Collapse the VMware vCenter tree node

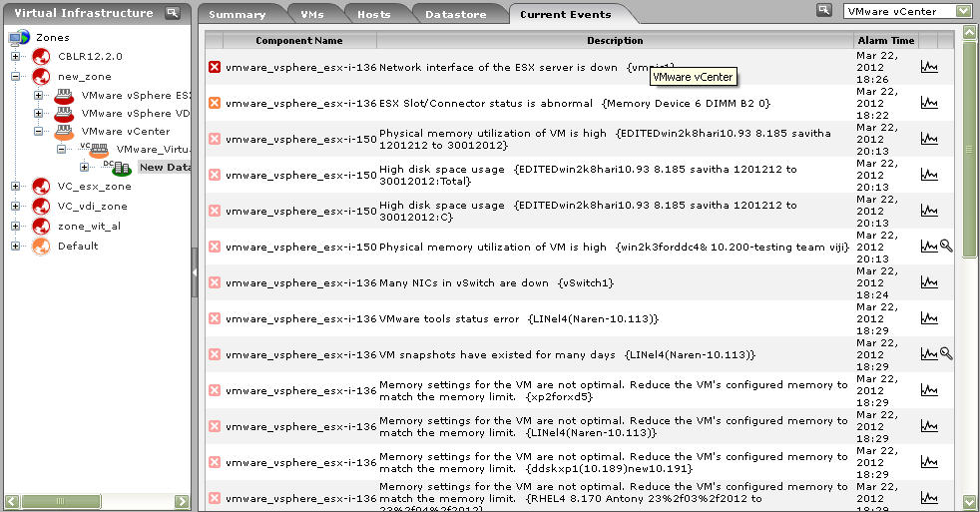(x=39, y=132)
